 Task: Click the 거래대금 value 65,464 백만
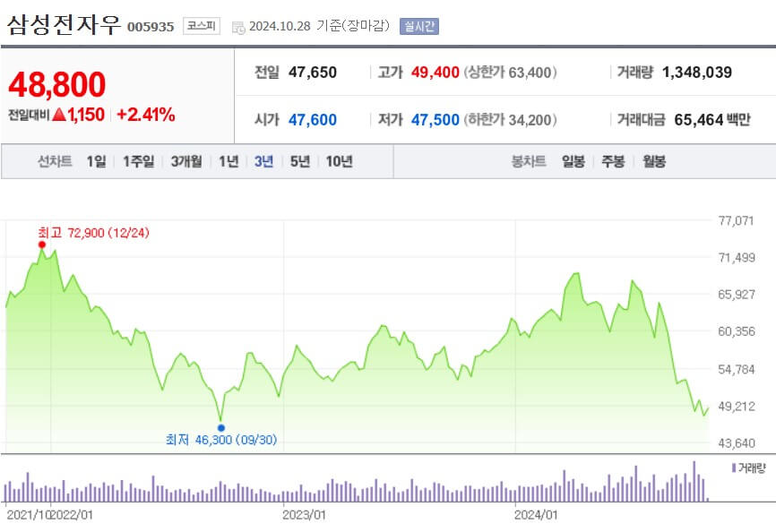712,120
